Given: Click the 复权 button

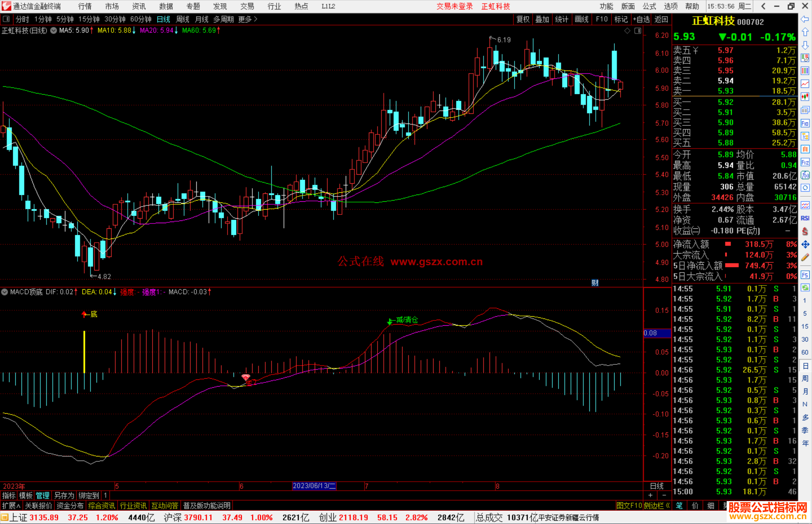Looking at the screenshot, I should 523,19.
